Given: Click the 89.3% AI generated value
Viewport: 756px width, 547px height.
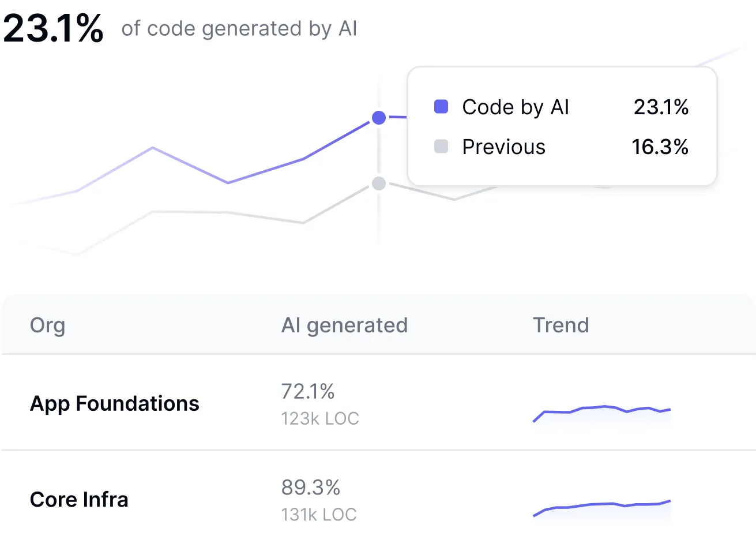Looking at the screenshot, I should coord(311,488).
